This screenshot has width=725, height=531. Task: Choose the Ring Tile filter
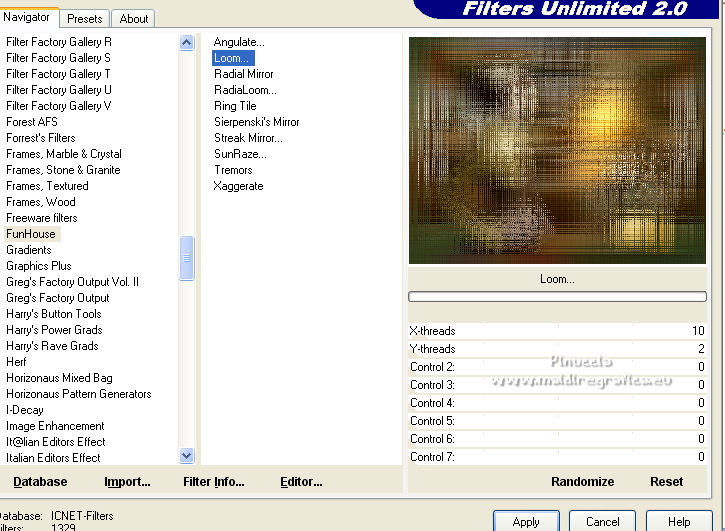(235, 106)
